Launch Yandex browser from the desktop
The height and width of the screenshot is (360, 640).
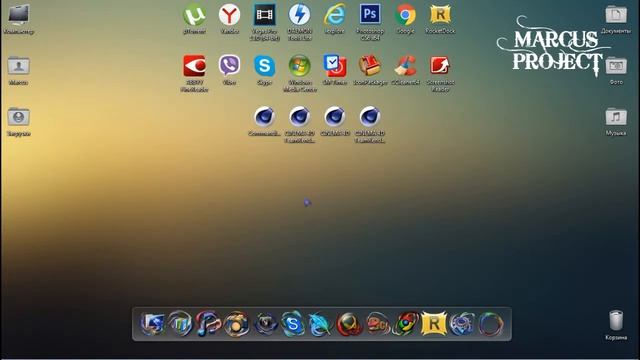coord(229,16)
